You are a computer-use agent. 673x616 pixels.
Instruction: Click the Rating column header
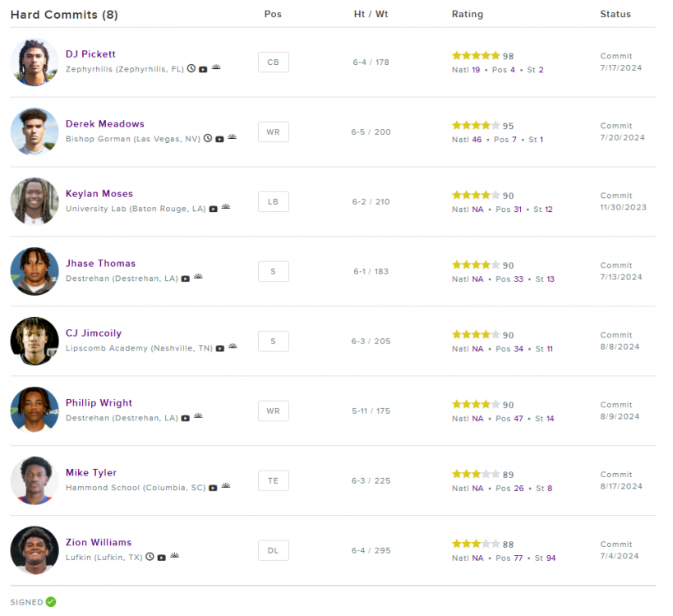468,14
